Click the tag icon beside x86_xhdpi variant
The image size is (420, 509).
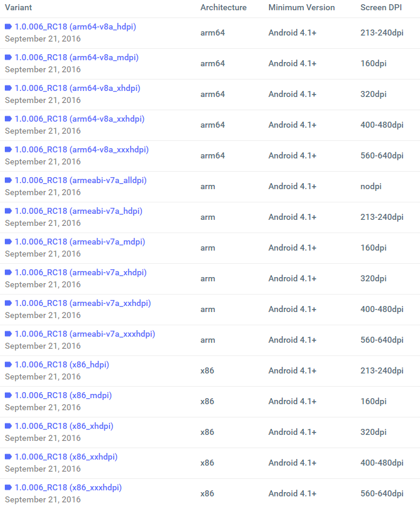click(8, 426)
